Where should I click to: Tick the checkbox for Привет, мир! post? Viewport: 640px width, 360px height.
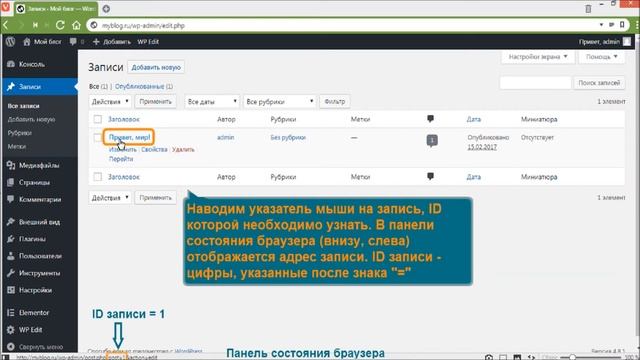[98, 138]
